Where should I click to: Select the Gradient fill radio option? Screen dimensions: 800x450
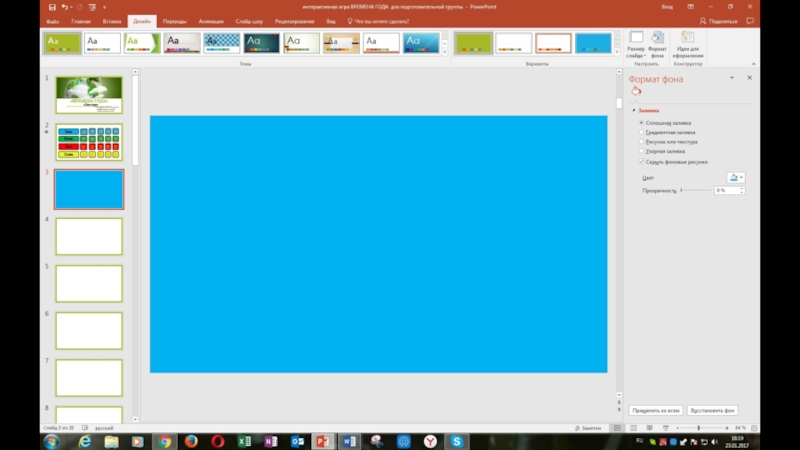pyautogui.click(x=641, y=132)
